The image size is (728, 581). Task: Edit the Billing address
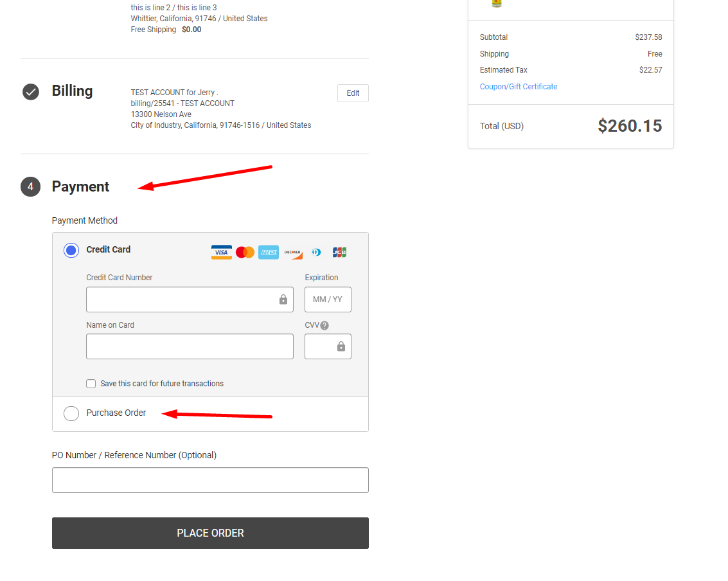coord(353,93)
